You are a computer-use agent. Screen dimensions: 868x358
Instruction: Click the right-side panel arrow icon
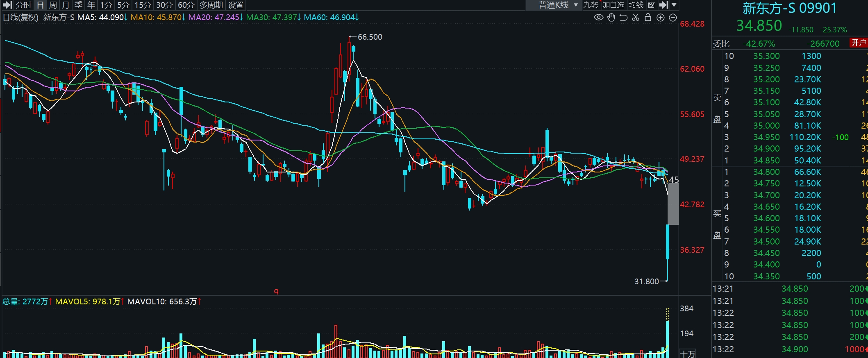pos(663,5)
